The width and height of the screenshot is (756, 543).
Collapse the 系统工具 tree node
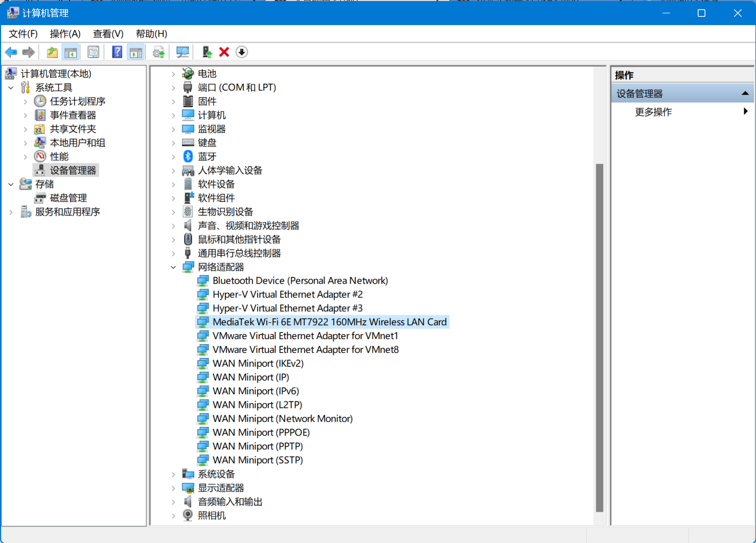point(11,87)
